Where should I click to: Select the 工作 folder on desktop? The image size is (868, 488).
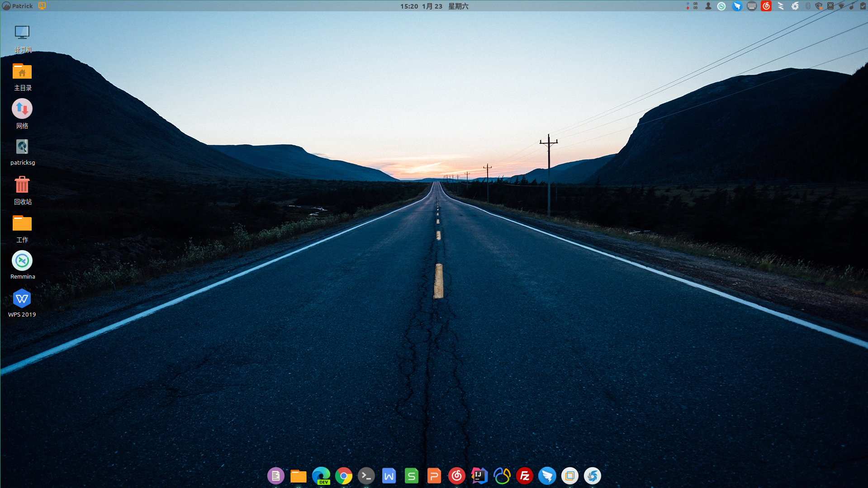22,228
